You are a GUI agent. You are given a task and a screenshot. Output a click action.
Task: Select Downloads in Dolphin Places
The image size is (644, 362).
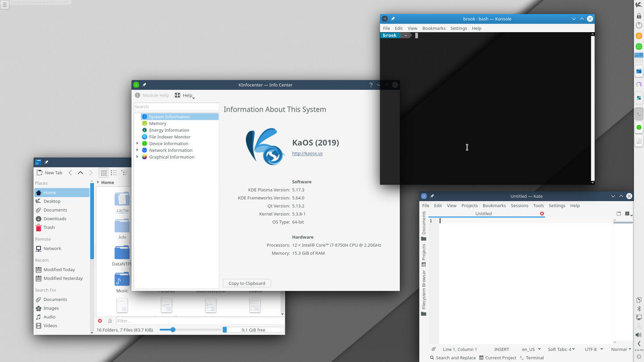pyautogui.click(x=55, y=219)
